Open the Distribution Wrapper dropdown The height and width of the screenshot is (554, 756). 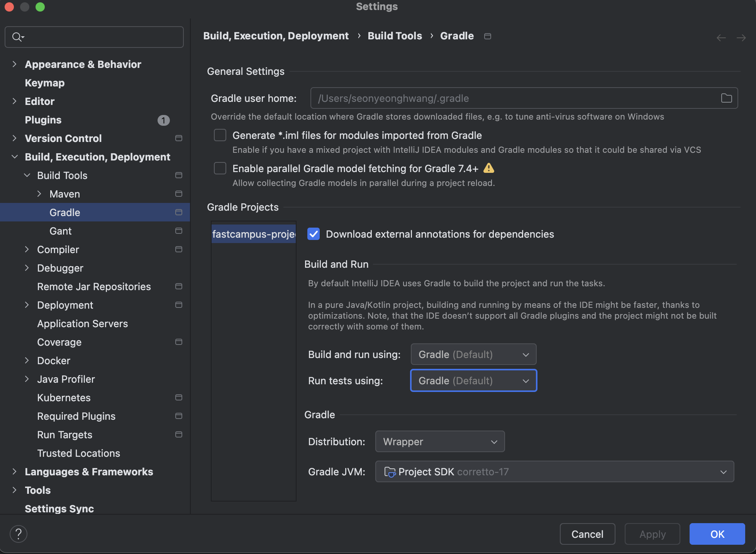coord(440,442)
